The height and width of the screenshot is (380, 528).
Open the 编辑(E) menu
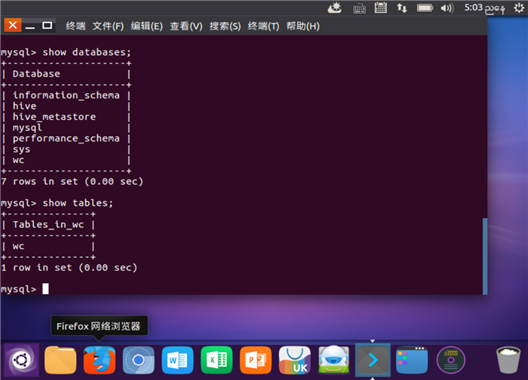point(147,26)
